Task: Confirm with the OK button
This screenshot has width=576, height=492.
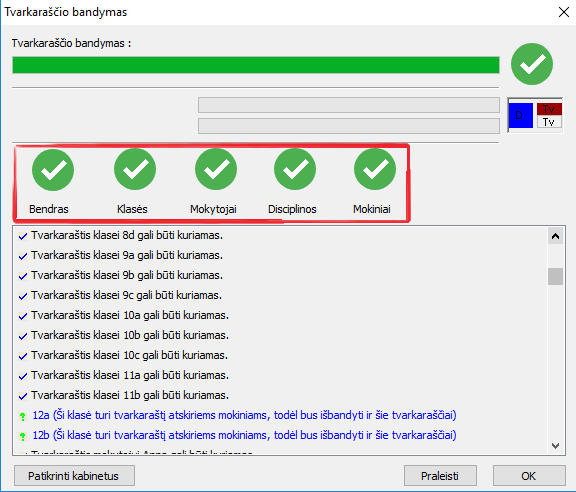Action: pos(529,476)
